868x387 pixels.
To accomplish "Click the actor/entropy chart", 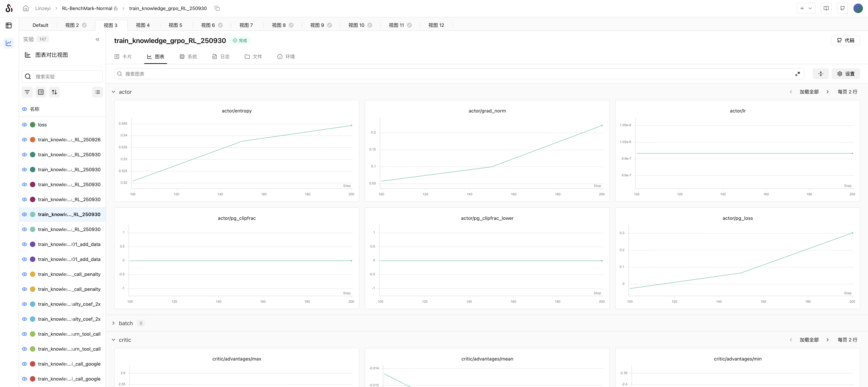I will point(237,151).
